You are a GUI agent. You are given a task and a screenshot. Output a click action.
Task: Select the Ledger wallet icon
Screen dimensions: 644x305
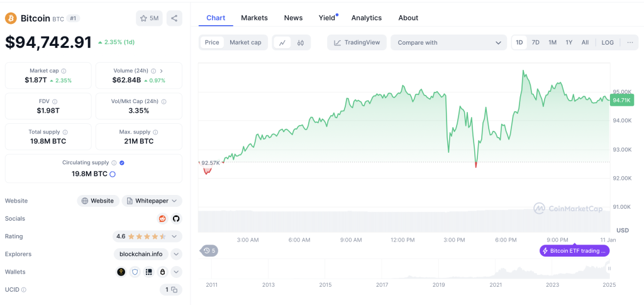point(148,272)
